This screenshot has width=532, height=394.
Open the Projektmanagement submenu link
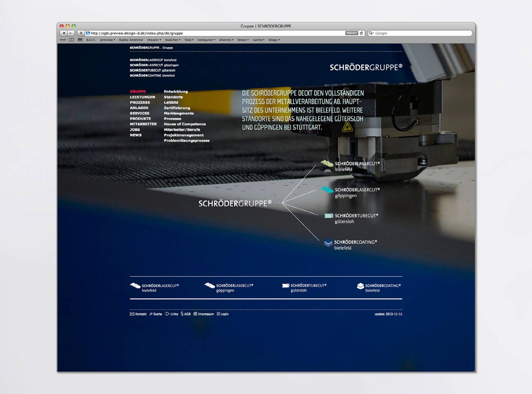tap(184, 135)
